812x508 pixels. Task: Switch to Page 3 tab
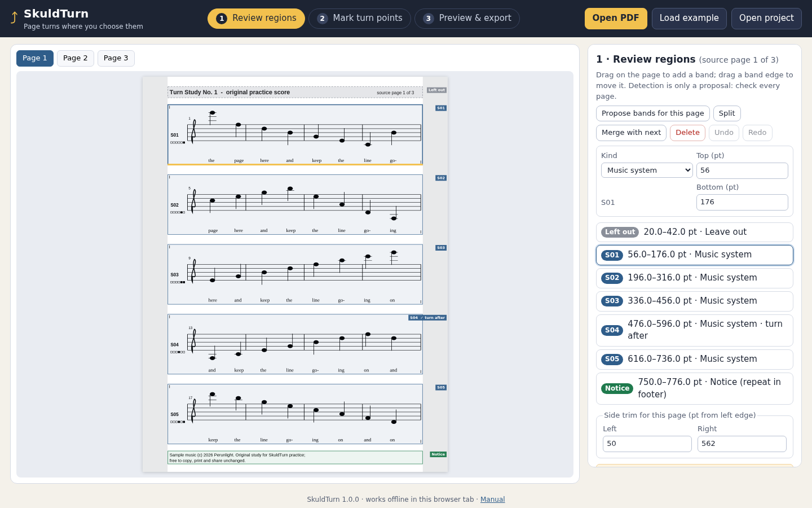116,58
